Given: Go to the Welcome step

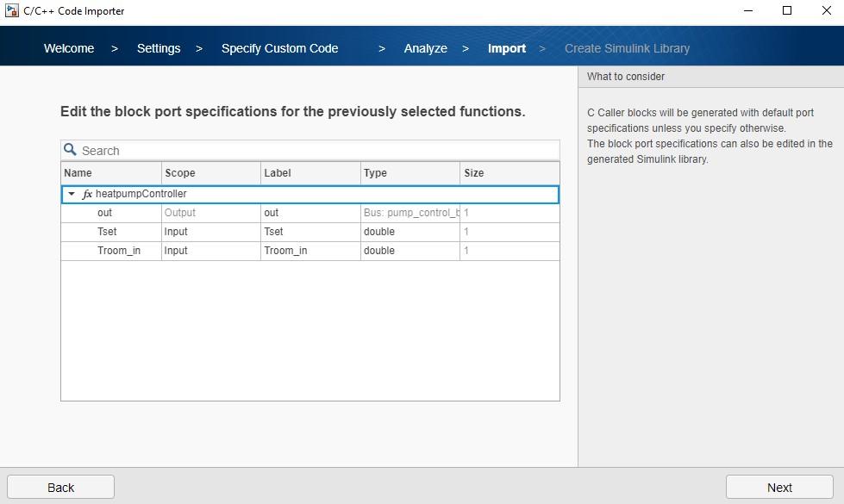Looking at the screenshot, I should [x=69, y=48].
